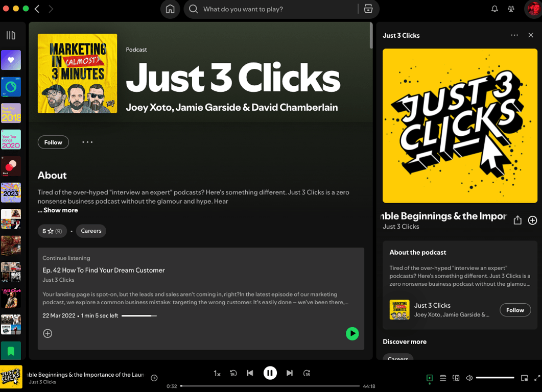Expand Your Library icon
Image resolution: width=542 pixels, height=392 pixels.
(x=11, y=35)
